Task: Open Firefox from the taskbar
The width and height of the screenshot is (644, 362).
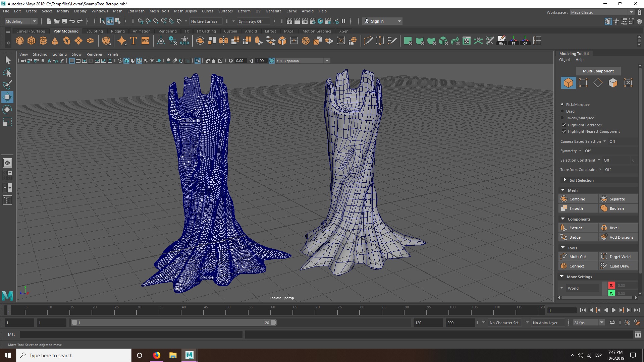Action: tap(157, 355)
